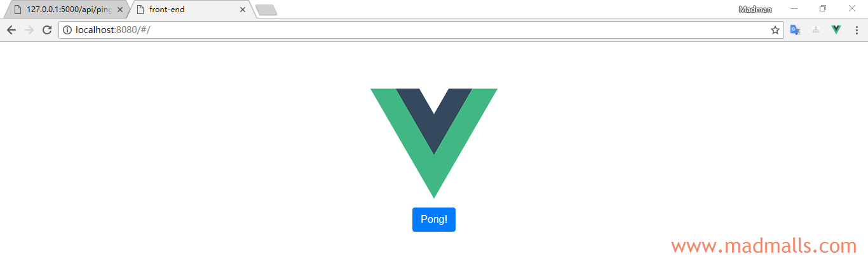
Task: Click the gray extension icon beside Translate
Action: [x=816, y=30]
